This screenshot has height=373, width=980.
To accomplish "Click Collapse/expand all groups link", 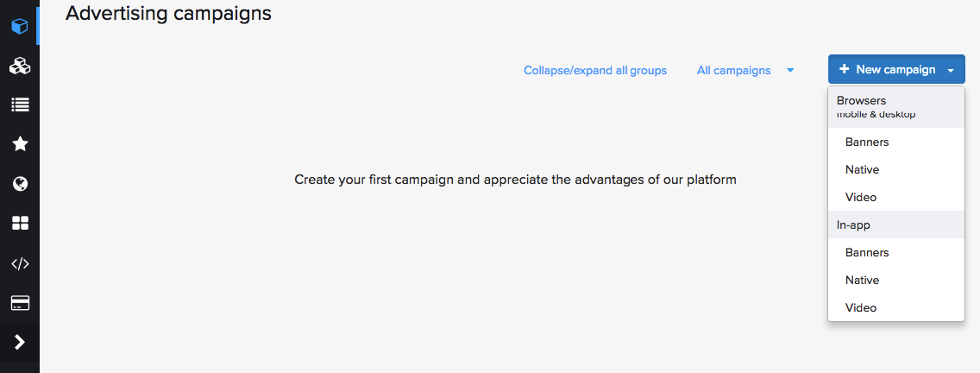I will click(x=595, y=71).
